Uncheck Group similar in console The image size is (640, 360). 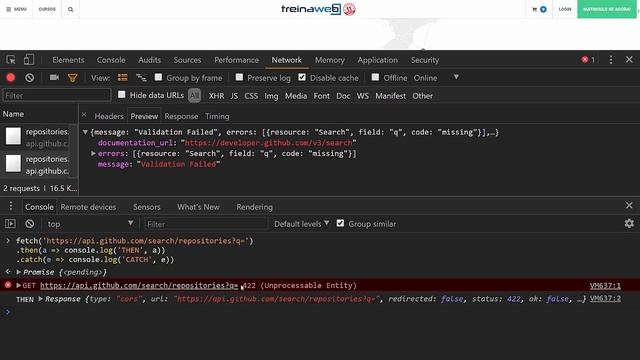click(340, 223)
